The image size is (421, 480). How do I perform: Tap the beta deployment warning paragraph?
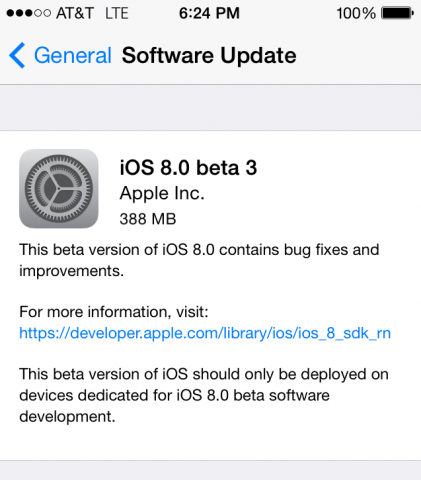click(x=204, y=395)
